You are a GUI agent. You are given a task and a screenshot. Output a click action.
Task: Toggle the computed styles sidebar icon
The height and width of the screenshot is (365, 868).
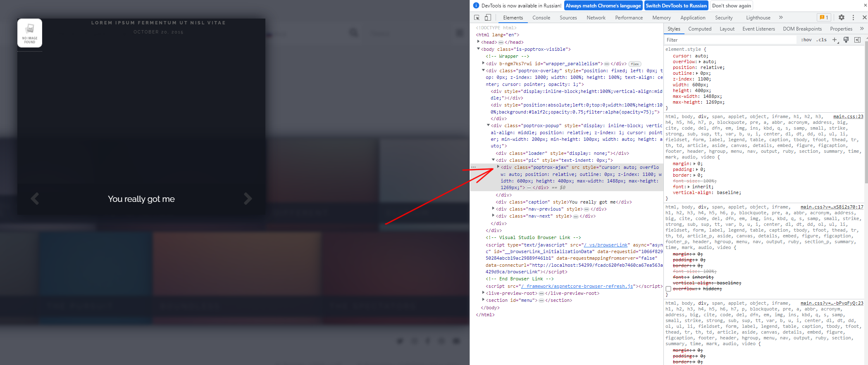point(857,40)
